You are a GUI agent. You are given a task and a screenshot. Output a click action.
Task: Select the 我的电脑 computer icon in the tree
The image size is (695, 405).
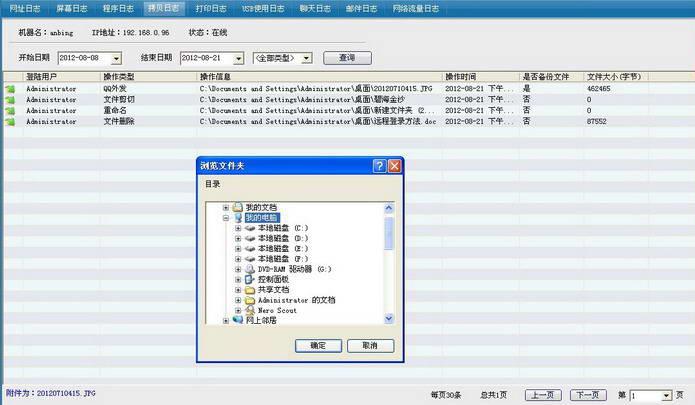click(238, 217)
